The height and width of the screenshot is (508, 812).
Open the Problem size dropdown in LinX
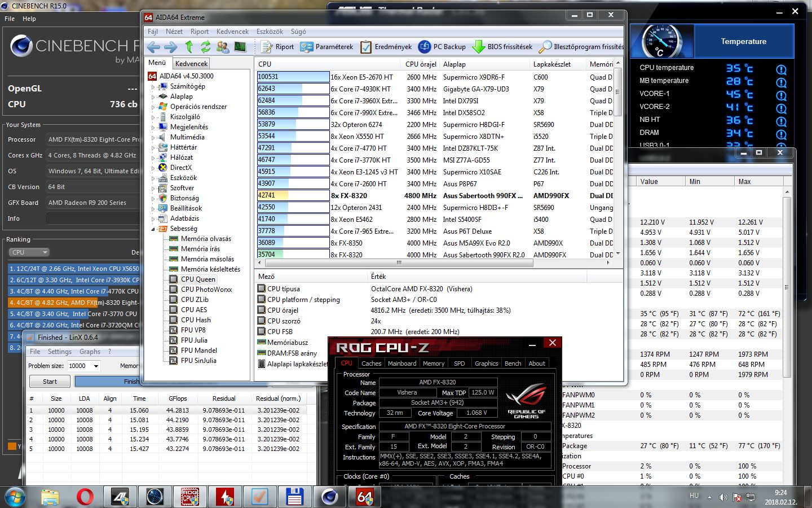(x=96, y=366)
